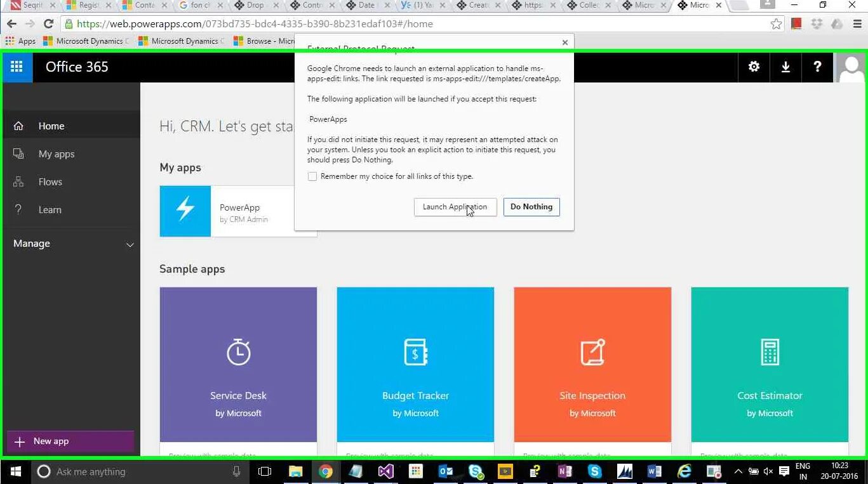Open the Office 365 app launcher waffle

pyautogui.click(x=17, y=67)
